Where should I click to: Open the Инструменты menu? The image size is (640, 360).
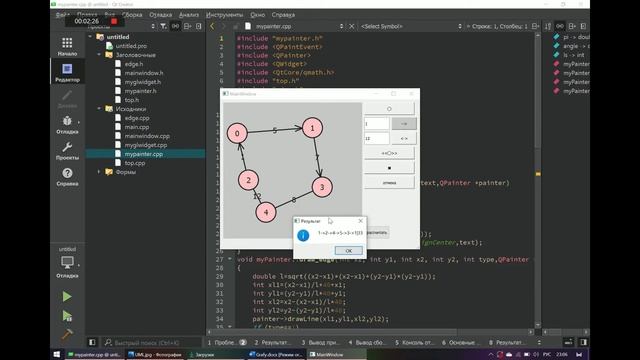coord(224,15)
